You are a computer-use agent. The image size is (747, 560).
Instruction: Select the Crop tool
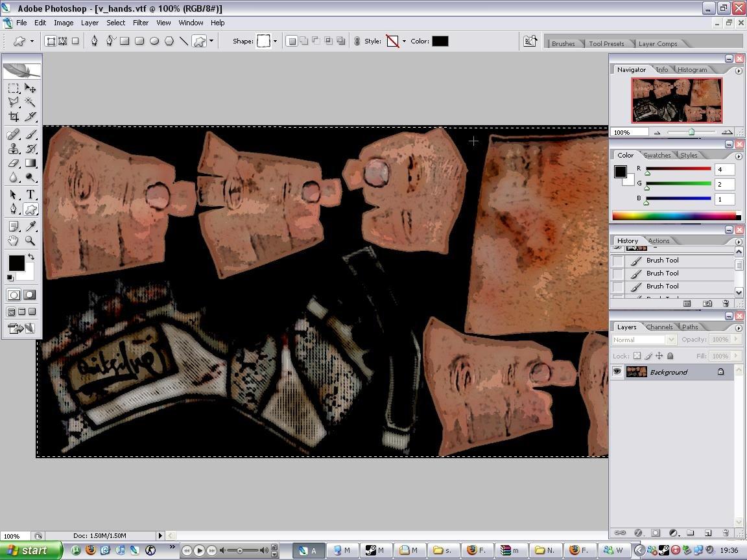[x=13, y=117]
